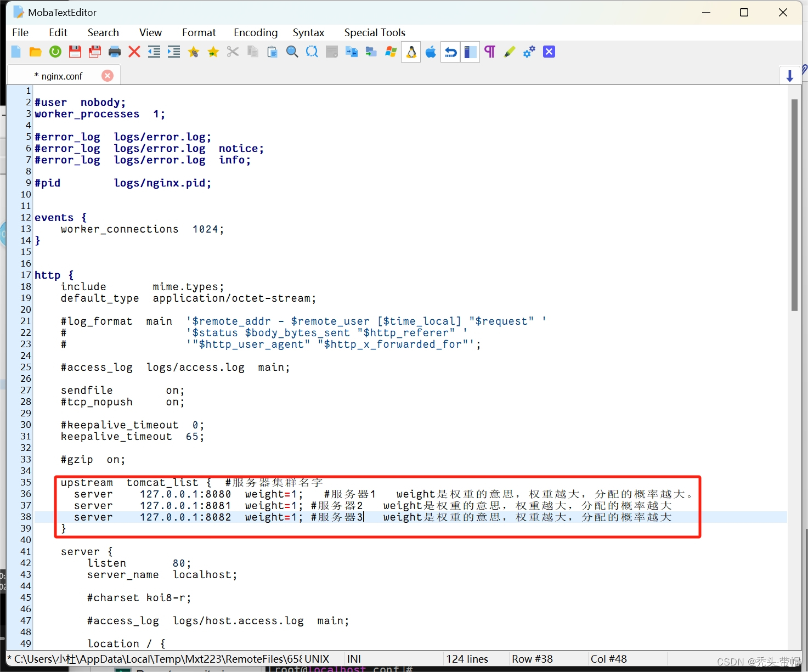The width and height of the screenshot is (808, 672).
Task: Toggle word wrap with the return-arrow icon
Action: (450, 52)
